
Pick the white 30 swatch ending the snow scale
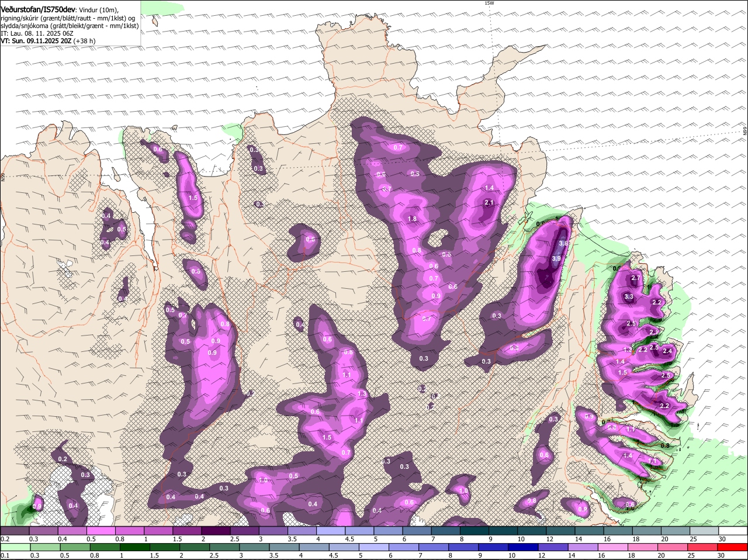tap(733, 530)
